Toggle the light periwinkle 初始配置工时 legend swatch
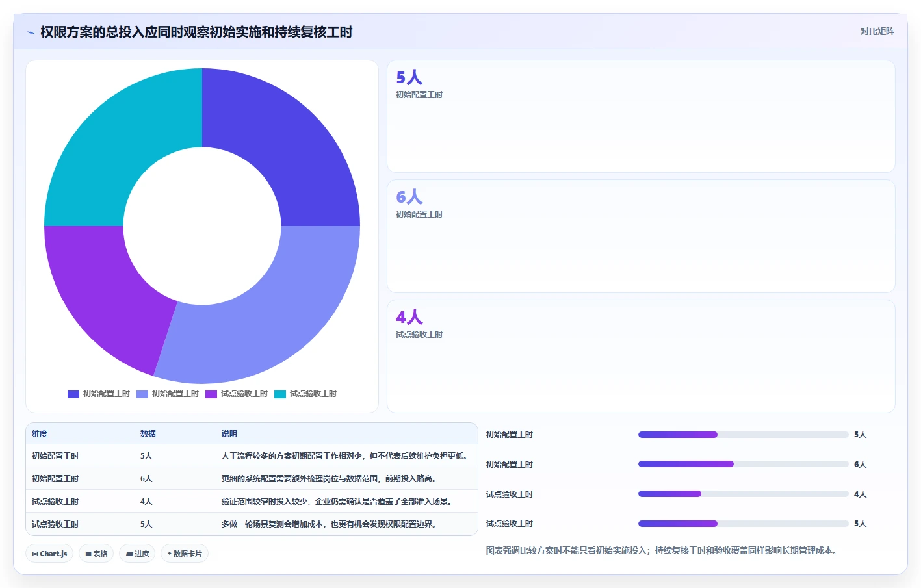 [142, 394]
